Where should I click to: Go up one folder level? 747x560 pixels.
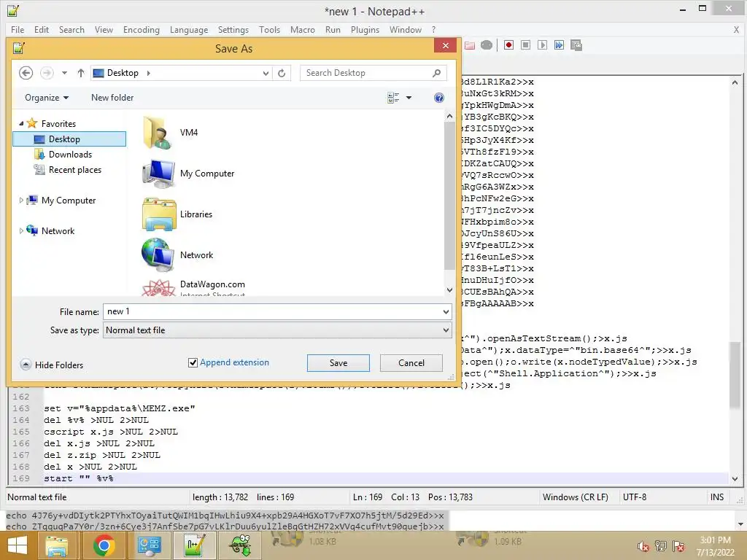coord(80,73)
